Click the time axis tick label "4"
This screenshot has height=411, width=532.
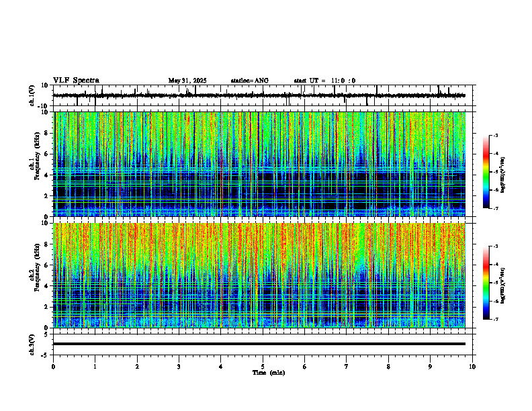[221, 367]
